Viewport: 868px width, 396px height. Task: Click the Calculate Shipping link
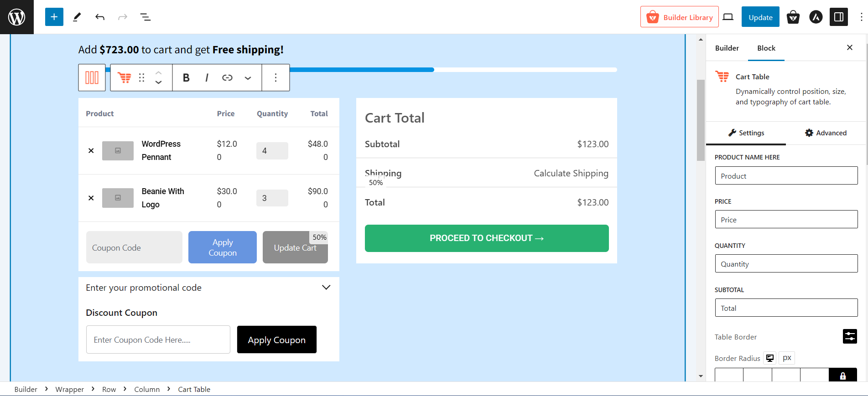click(x=571, y=173)
